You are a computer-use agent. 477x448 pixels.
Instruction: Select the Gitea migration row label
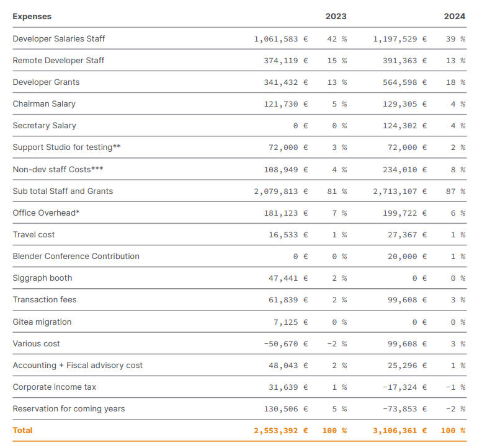tap(42, 322)
